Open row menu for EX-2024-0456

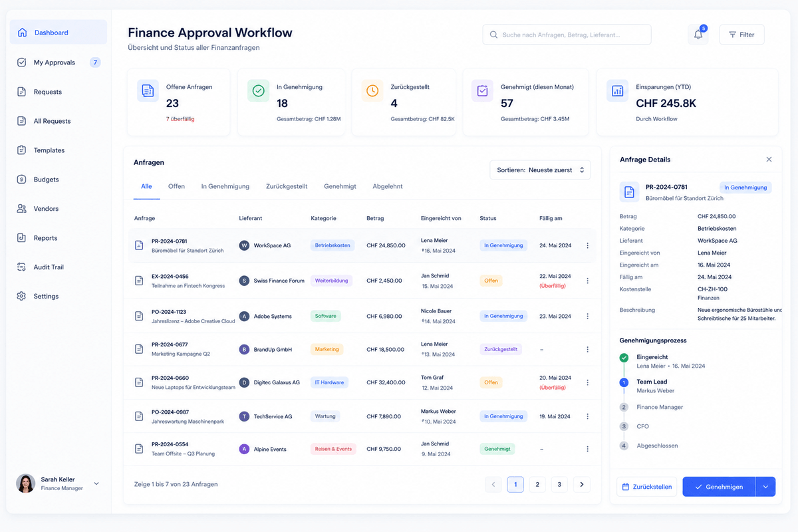pos(587,281)
